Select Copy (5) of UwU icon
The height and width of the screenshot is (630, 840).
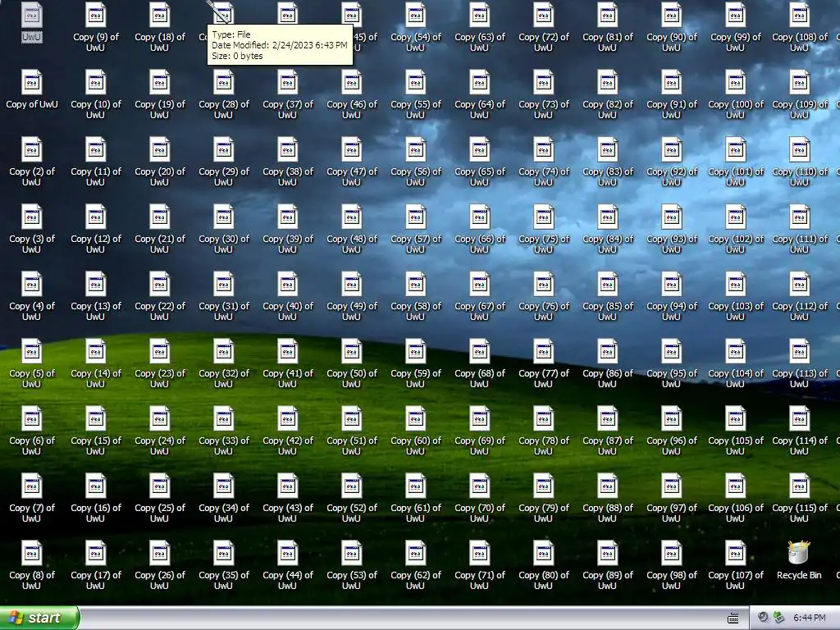[x=32, y=351]
